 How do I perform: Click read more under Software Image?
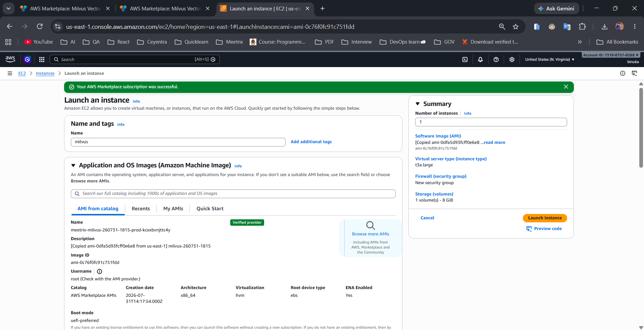click(494, 143)
